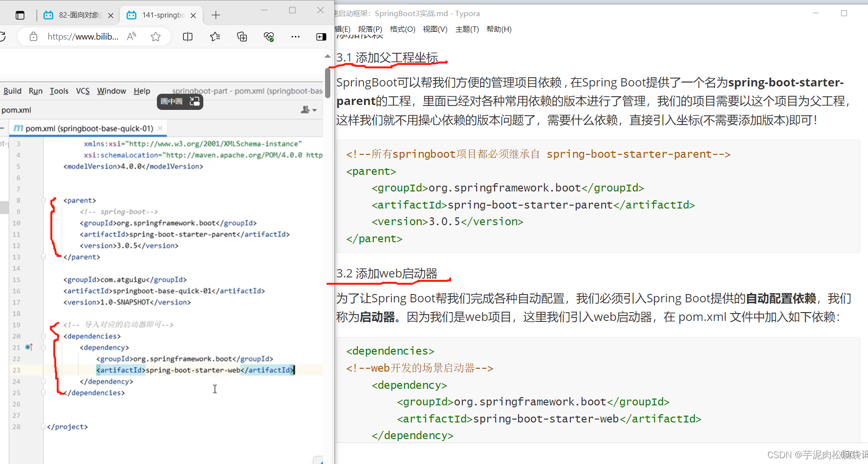Collapse the <parent> block on line 8
The image size is (868, 464).
pyautogui.click(x=43, y=200)
